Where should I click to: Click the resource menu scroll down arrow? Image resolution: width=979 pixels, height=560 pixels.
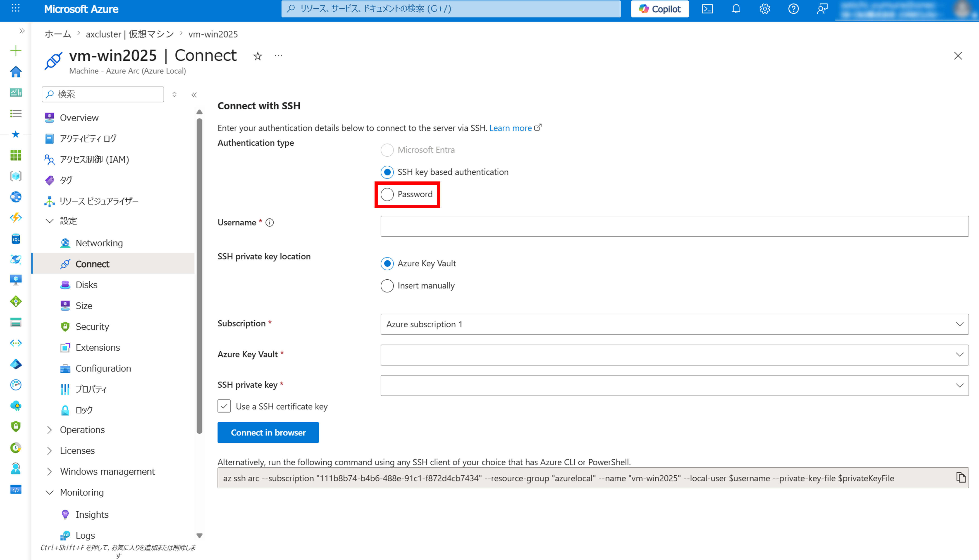(199, 535)
